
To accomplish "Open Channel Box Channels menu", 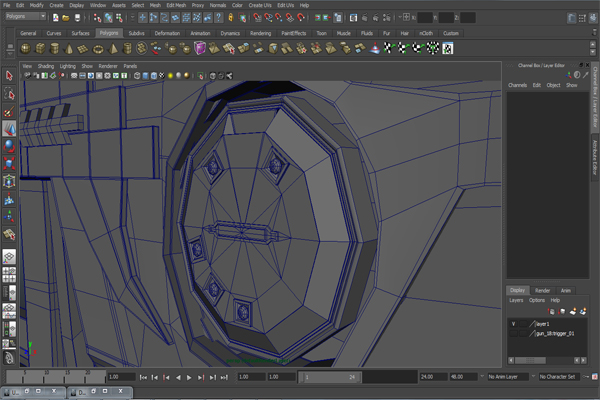I will click(x=517, y=85).
